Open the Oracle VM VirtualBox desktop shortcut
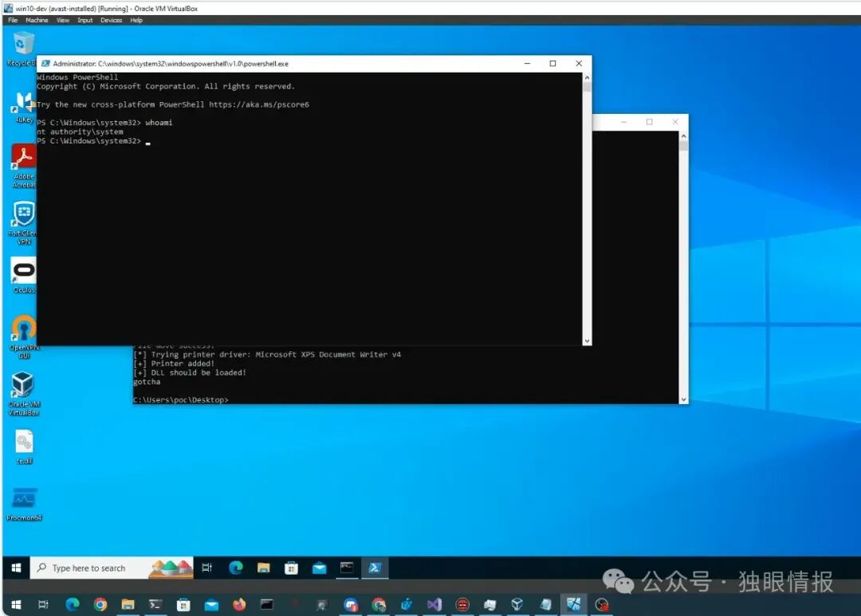This screenshot has width=861, height=616. coord(24,393)
